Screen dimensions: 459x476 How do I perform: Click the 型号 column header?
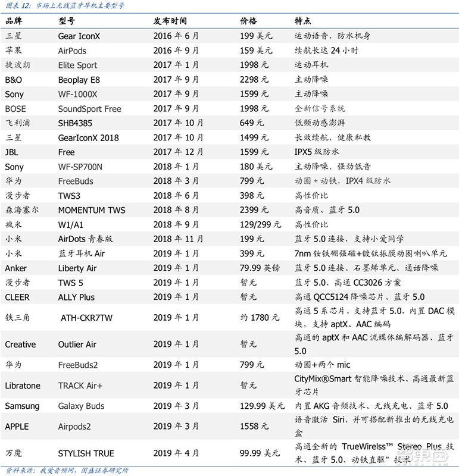coord(67,21)
